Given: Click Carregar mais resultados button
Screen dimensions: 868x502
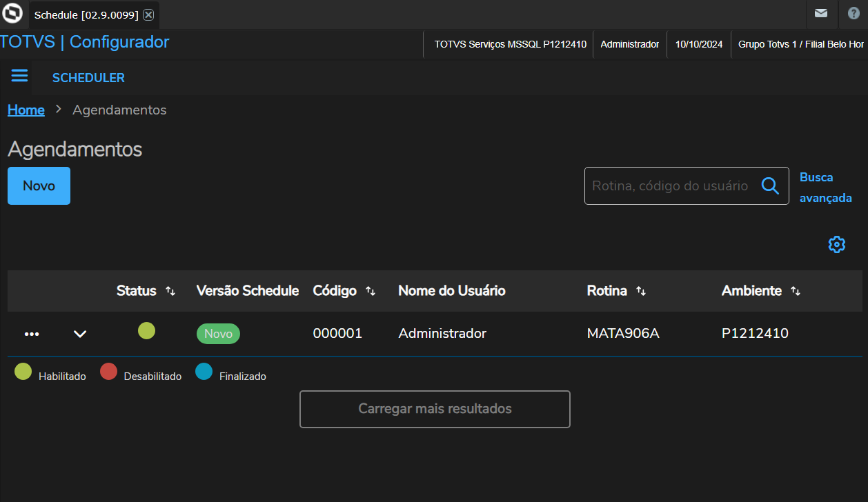Looking at the screenshot, I should click(x=435, y=409).
